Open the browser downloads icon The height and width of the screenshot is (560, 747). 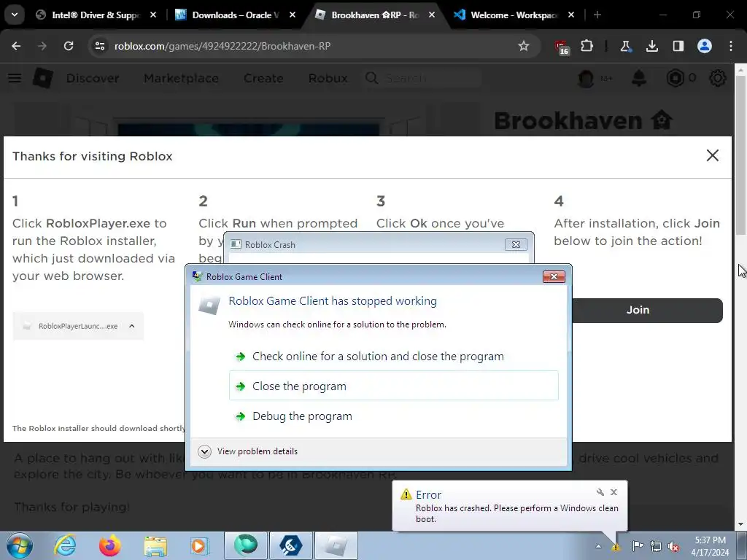click(651, 46)
